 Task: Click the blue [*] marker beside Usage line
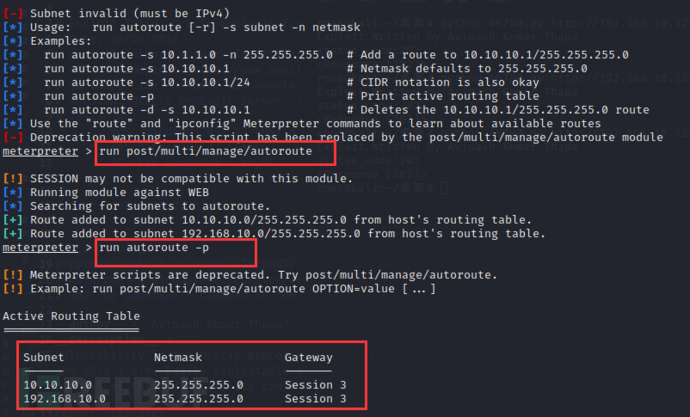[13, 27]
